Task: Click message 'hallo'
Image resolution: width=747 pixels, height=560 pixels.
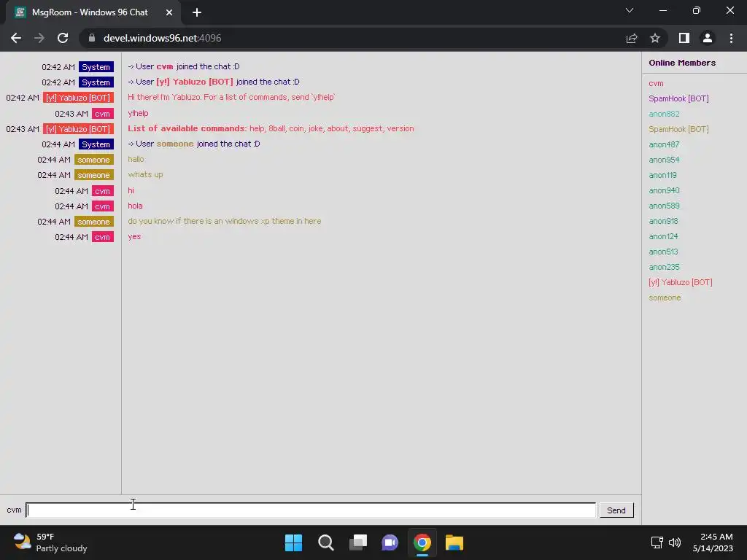Action: pyautogui.click(x=136, y=159)
